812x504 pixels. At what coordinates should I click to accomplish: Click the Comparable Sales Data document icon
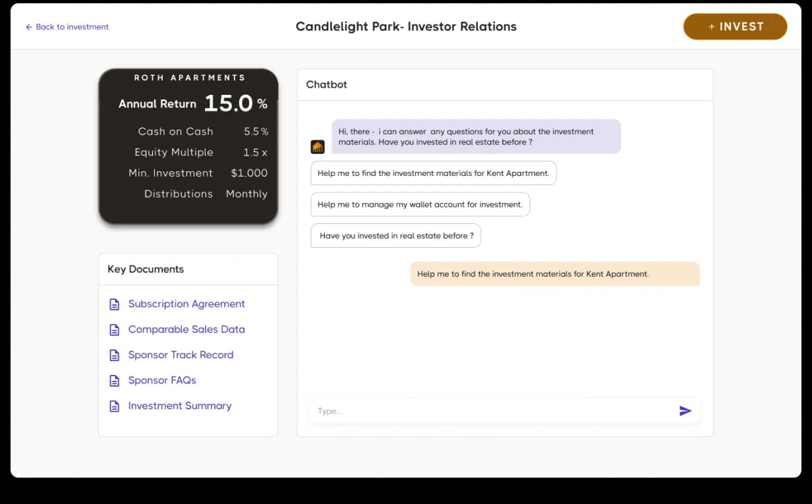115,329
